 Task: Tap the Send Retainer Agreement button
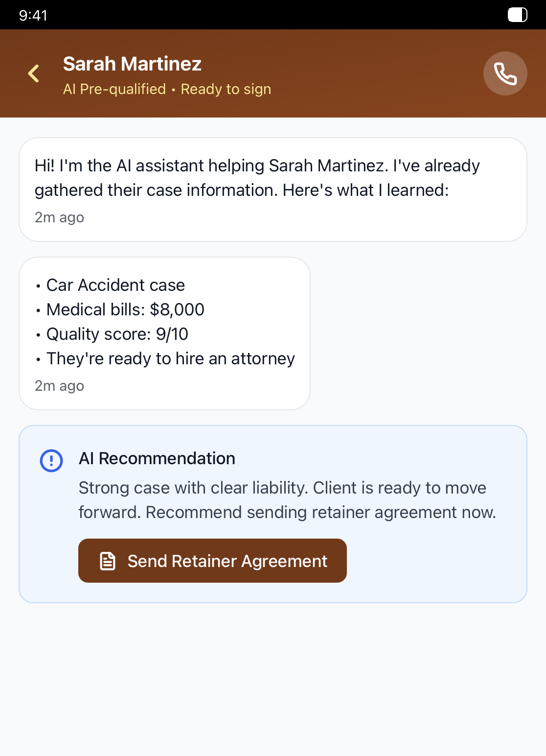click(212, 561)
